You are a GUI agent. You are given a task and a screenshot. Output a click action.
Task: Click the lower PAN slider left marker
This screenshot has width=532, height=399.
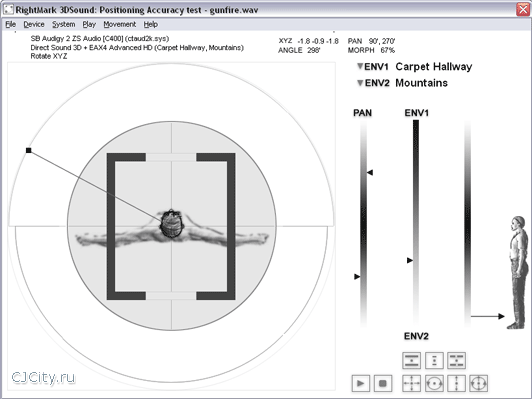[357, 277]
